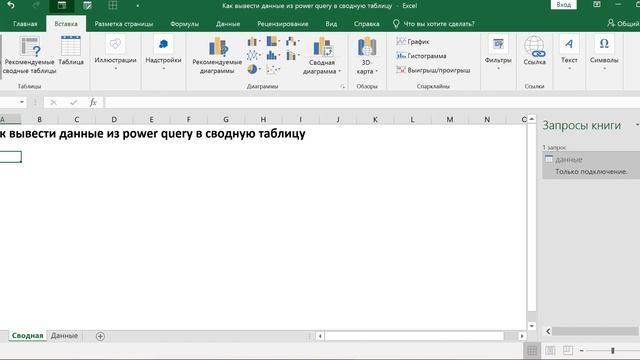Insert a statistic histogram chart
The height and width of the screenshot is (360, 640).
pos(273,56)
